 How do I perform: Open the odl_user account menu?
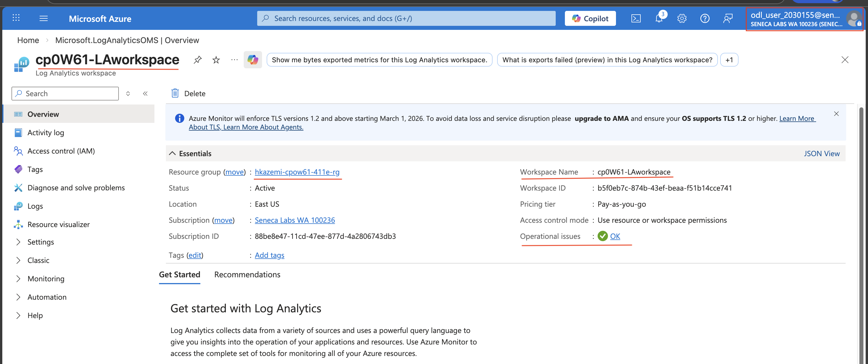point(804,19)
